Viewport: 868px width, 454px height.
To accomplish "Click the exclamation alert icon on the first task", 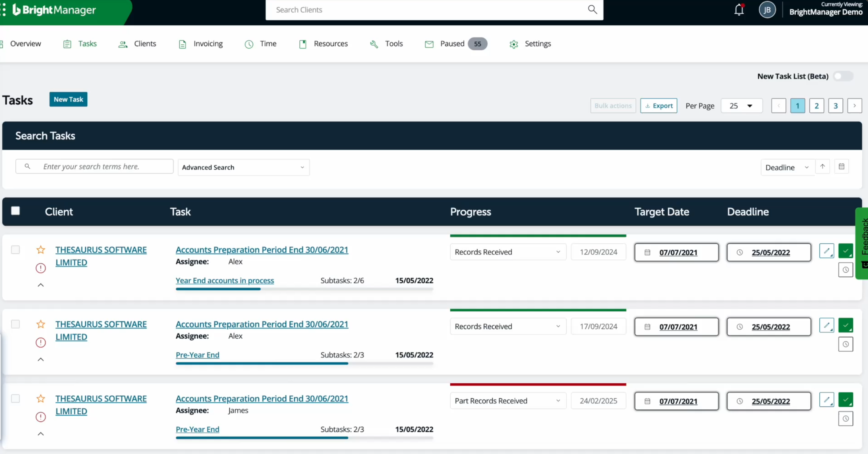I will (x=40, y=268).
